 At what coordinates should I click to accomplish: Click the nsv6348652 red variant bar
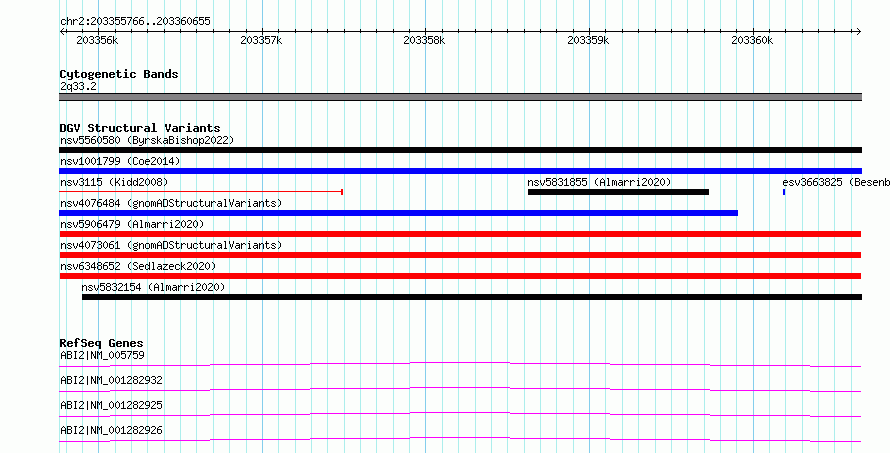coord(460,276)
